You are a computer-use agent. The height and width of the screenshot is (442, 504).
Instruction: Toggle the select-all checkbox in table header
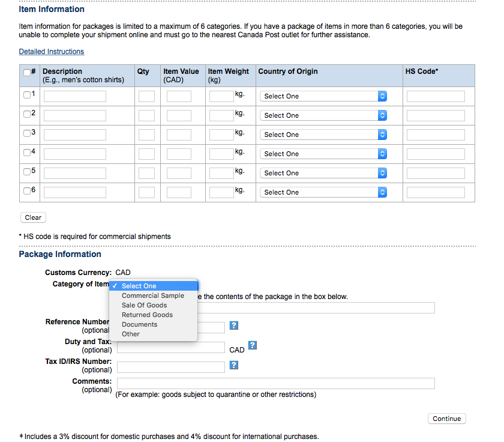pyautogui.click(x=27, y=73)
